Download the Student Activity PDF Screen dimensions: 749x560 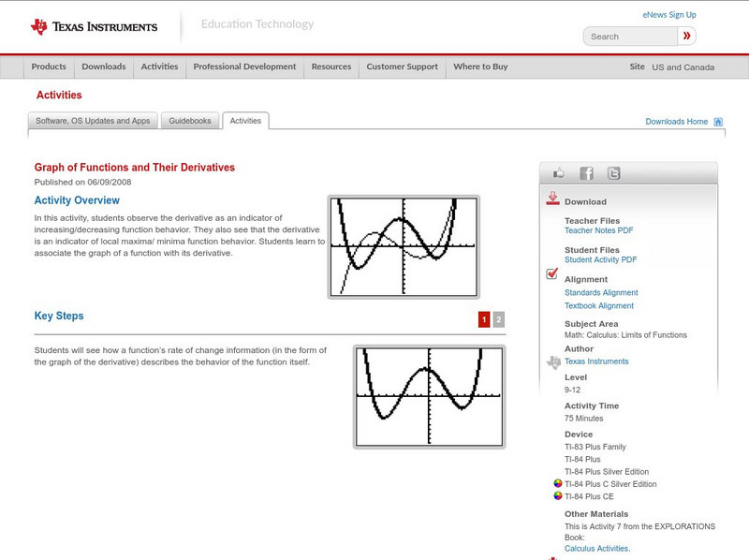point(600,259)
